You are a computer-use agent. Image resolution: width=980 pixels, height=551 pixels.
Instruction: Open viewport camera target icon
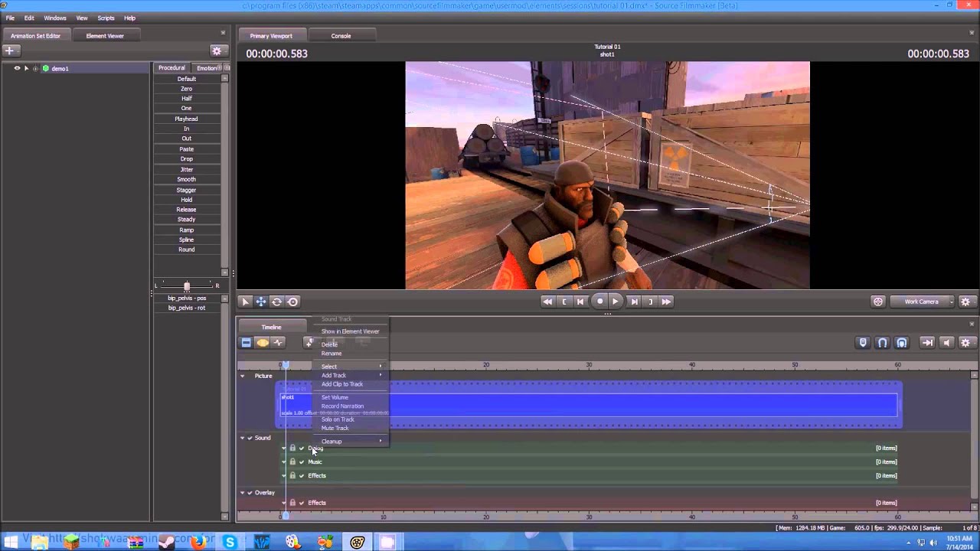coord(878,302)
